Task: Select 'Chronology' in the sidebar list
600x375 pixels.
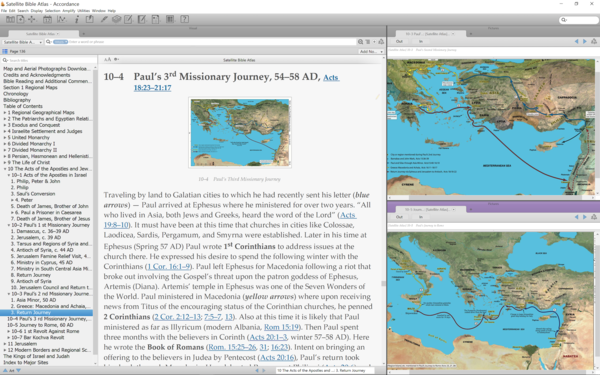Action: [16, 94]
